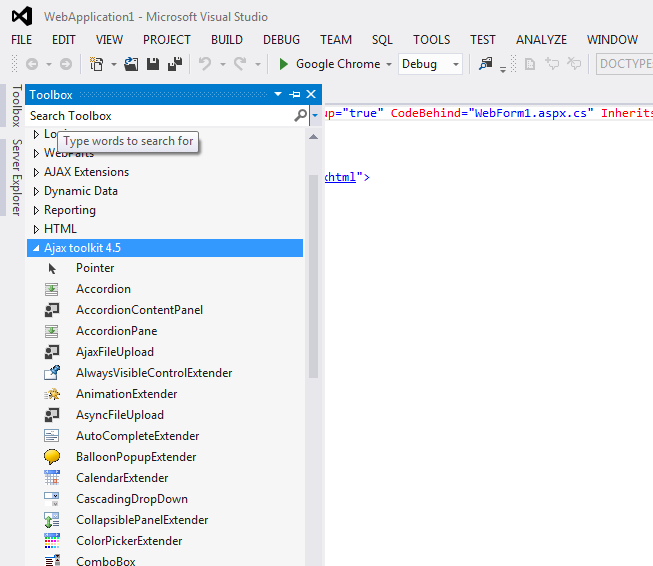Select the Accordion control icon
This screenshot has width=653, height=566.
(x=52, y=289)
